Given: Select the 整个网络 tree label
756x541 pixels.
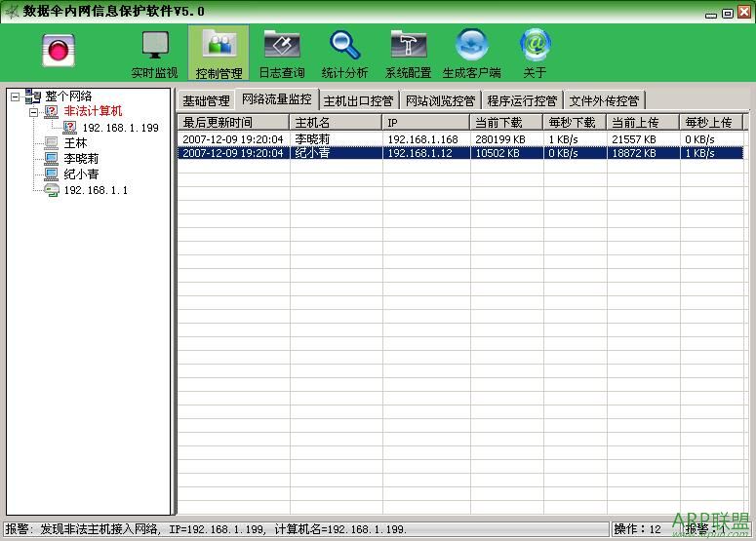Looking at the screenshot, I should [68, 96].
